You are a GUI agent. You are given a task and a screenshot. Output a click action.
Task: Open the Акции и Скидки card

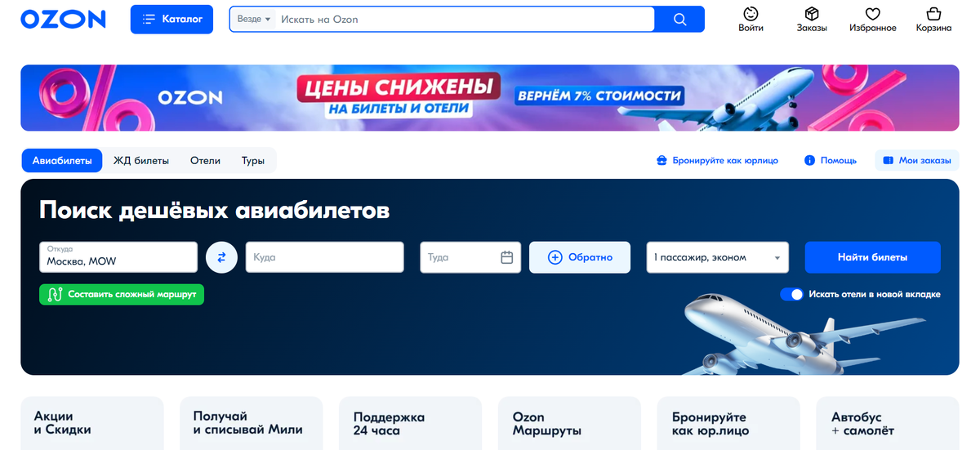(92, 423)
